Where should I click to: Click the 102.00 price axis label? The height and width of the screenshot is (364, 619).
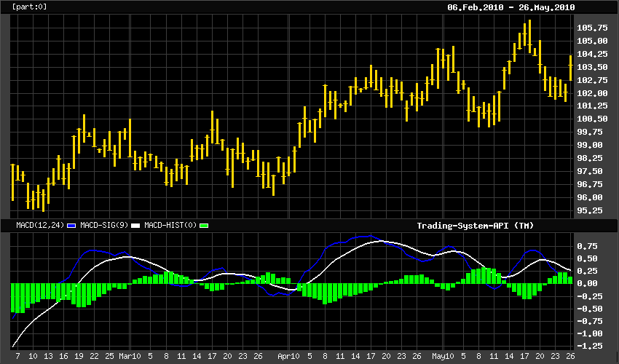click(x=592, y=92)
